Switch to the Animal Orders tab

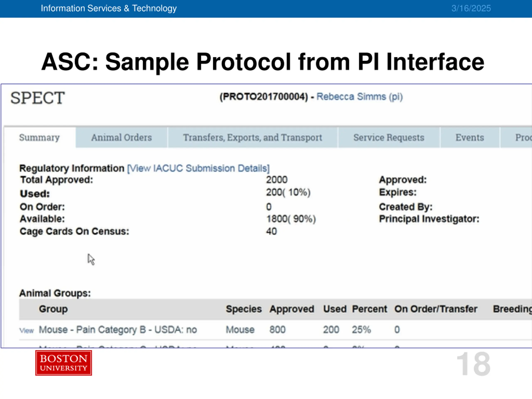(121, 137)
